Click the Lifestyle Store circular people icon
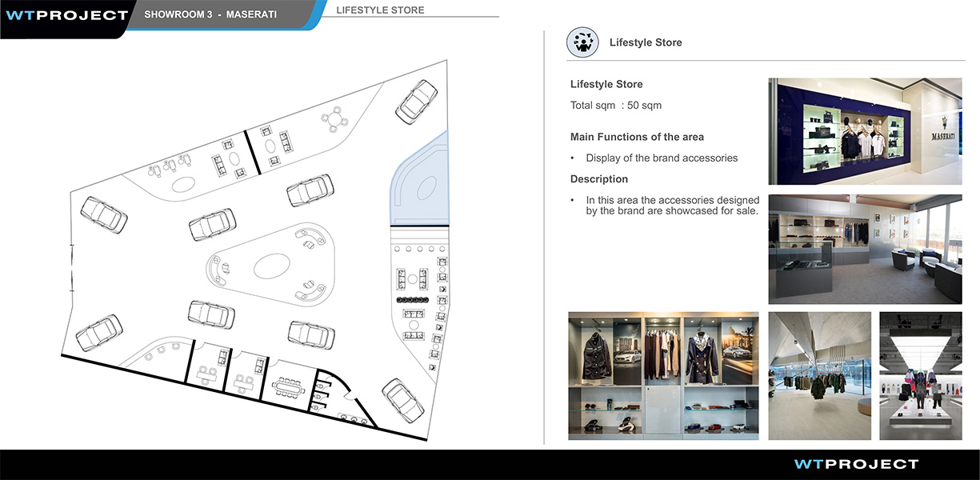980x480 pixels. (x=582, y=42)
